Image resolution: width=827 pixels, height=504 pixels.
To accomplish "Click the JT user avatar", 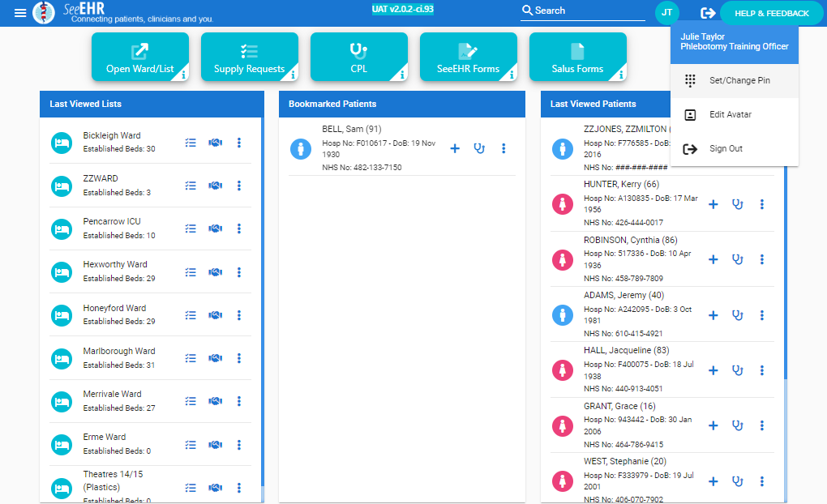I will point(666,13).
